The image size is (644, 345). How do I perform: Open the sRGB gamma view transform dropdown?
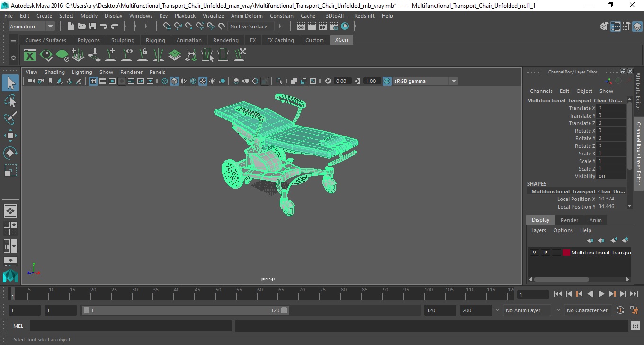coord(426,81)
